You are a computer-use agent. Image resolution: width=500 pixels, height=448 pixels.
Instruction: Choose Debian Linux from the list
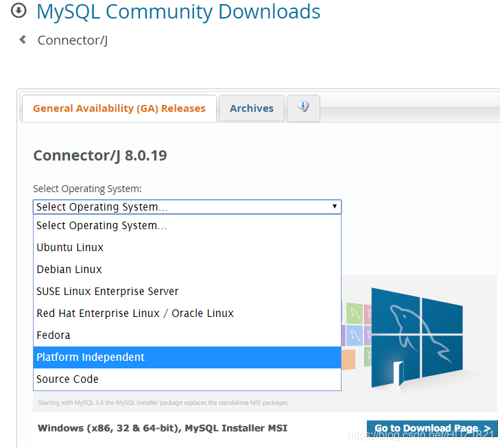(x=69, y=269)
